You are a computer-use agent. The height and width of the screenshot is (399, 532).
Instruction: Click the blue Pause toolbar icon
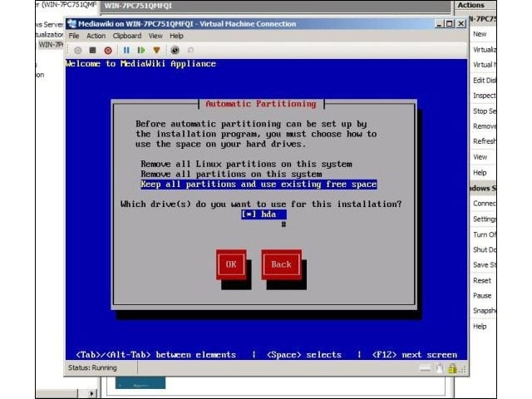126,50
